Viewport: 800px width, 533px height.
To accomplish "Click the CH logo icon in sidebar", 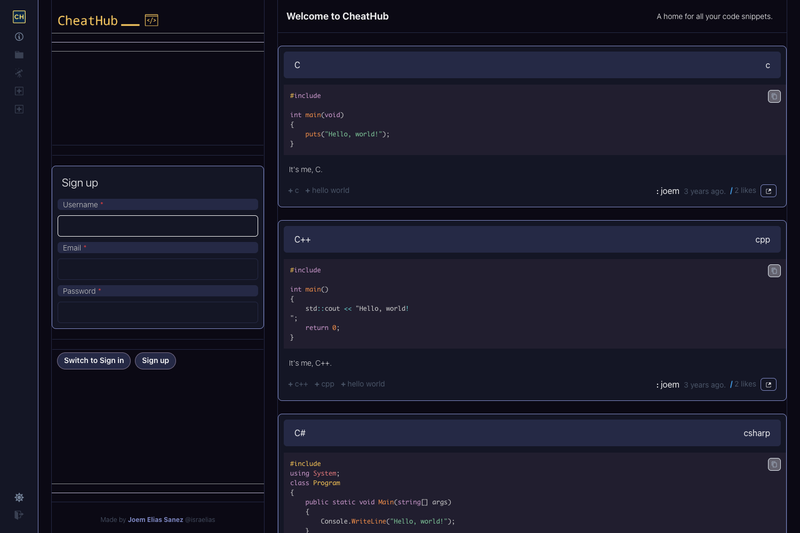I will 19,17.
